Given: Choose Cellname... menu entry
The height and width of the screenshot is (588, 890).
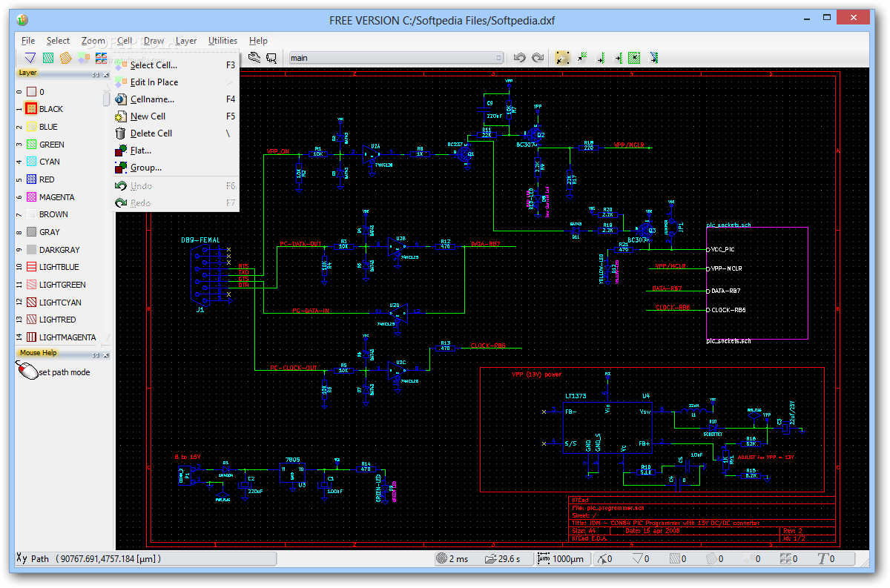Looking at the screenshot, I should pyautogui.click(x=176, y=99).
